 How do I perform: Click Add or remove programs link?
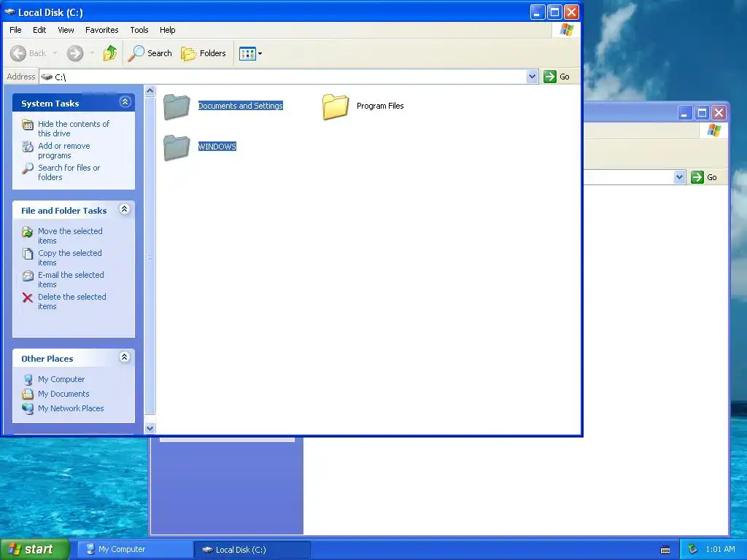[64, 150]
